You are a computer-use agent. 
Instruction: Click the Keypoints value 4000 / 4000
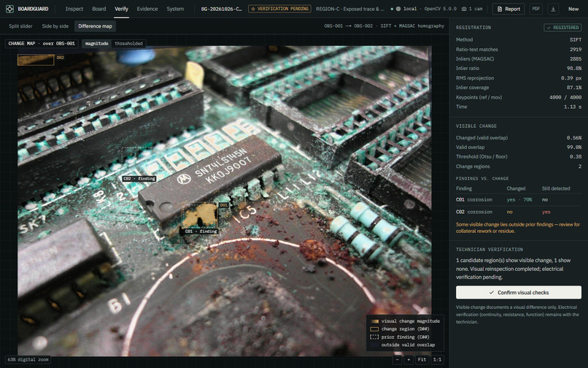(x=565, y=97)
